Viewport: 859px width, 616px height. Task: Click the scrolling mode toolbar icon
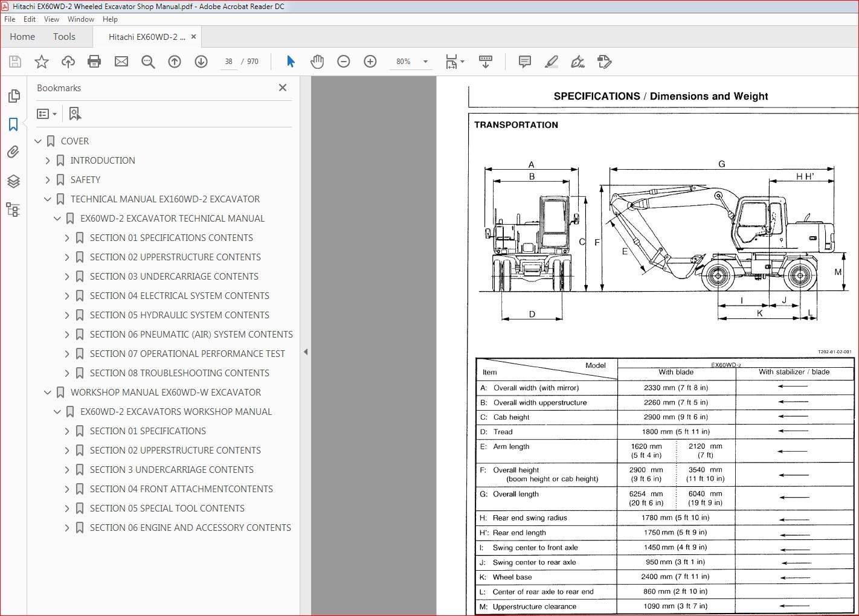pyautogui.click(x=486, y=62)
